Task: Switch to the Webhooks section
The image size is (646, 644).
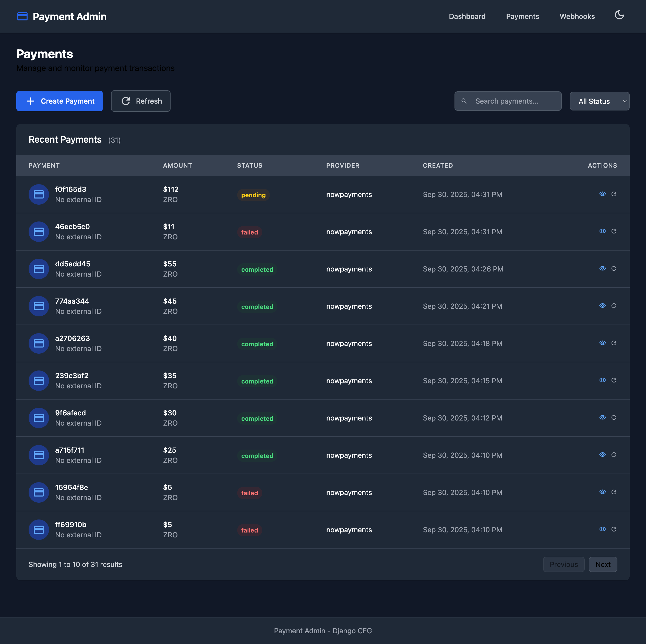Action: tap(577, 16)
